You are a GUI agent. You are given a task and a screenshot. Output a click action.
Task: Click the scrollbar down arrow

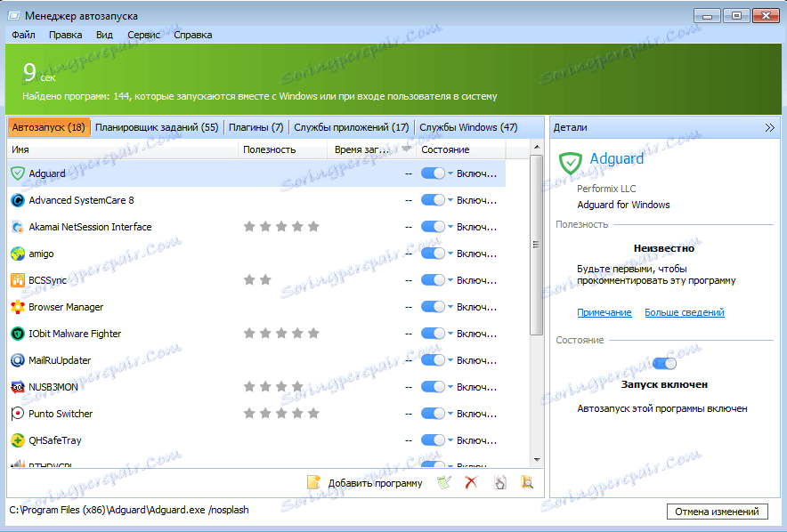(537, 459)
